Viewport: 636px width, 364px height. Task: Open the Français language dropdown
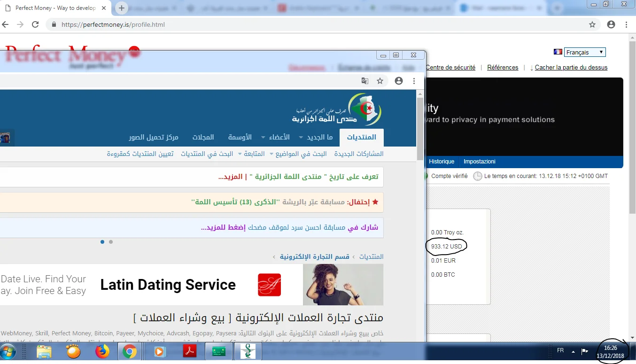(x=585, y=53)
